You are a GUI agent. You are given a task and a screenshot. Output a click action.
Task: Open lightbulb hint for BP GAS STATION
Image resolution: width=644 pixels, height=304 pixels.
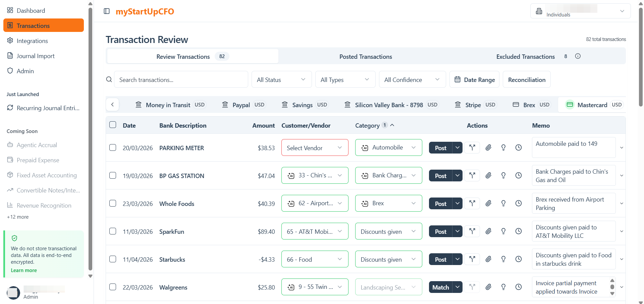coord(503,175)
